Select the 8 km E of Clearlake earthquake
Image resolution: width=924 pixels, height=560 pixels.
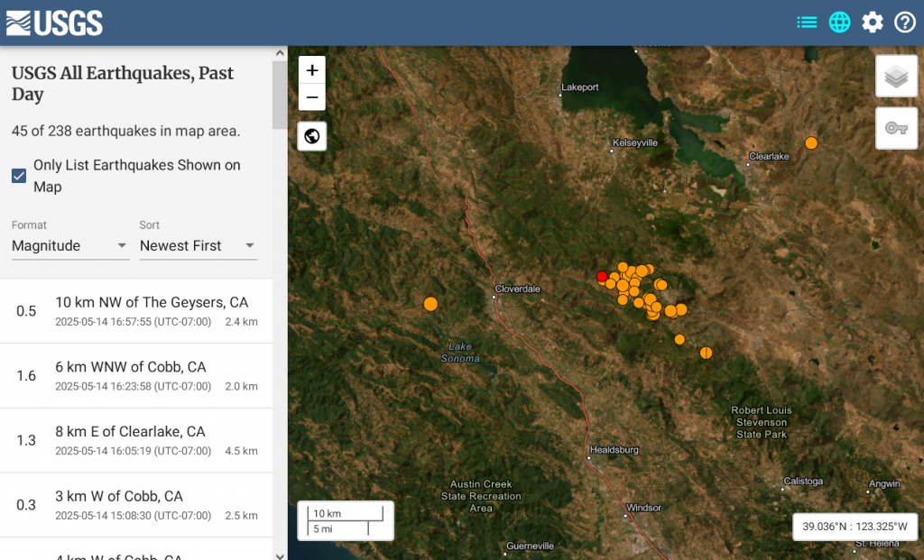136,440
